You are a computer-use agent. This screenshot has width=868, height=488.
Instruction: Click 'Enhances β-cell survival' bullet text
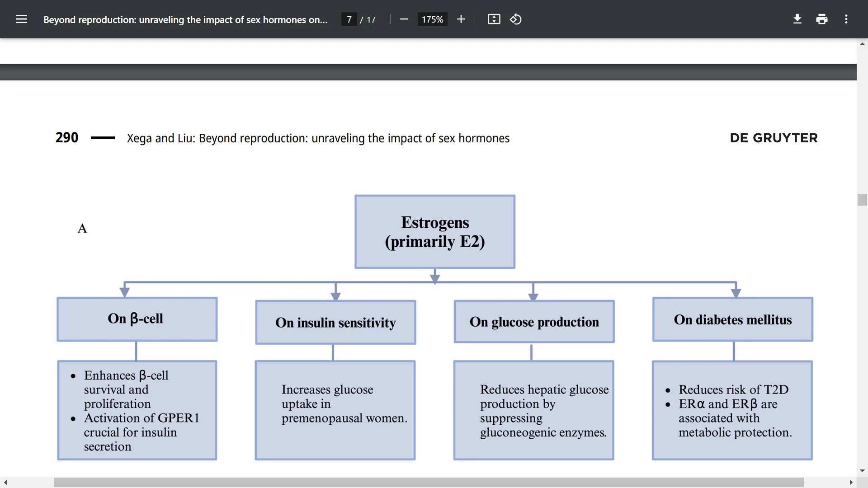[x=126, y=389]
